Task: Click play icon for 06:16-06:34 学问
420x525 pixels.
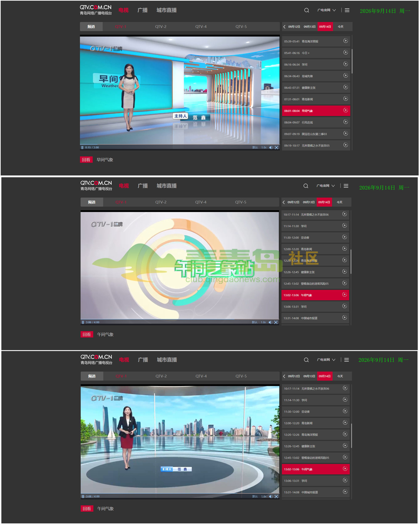Action: pos(346,64)
